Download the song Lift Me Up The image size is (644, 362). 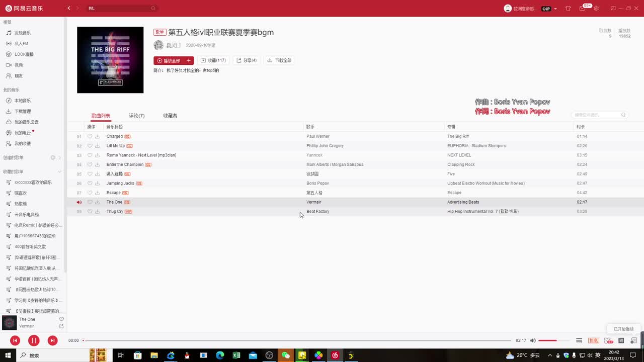tap(97, 146)
